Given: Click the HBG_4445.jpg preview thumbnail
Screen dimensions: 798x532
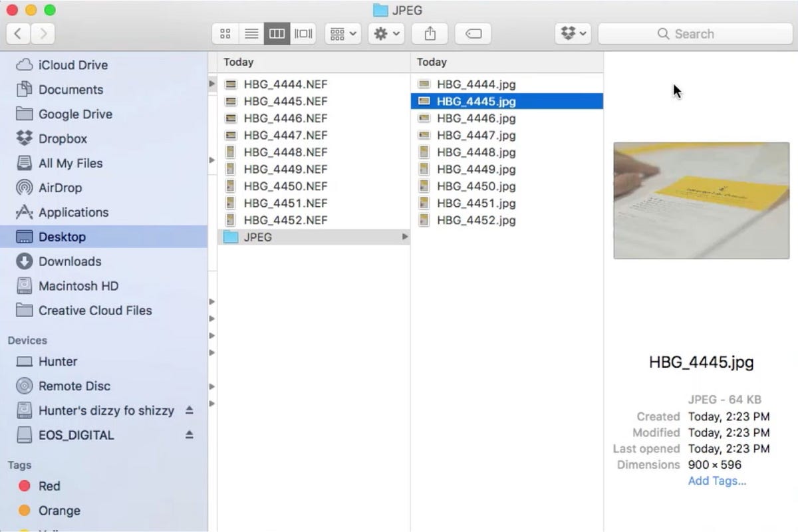Looking at the screenshot, I should pyautogui.click(x=701, y=200).
